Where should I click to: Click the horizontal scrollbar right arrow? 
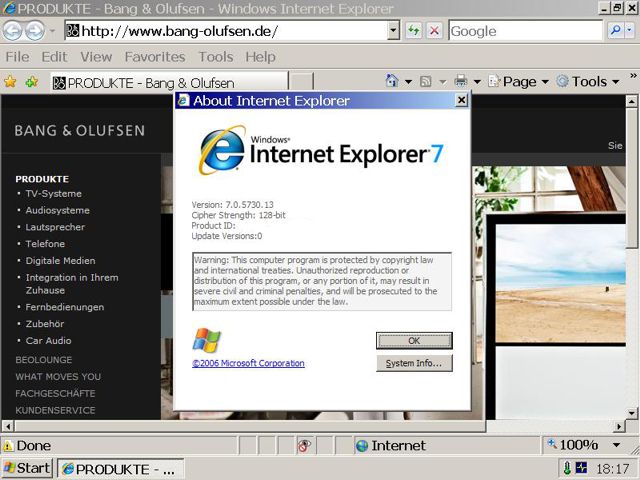click(619, 427)
